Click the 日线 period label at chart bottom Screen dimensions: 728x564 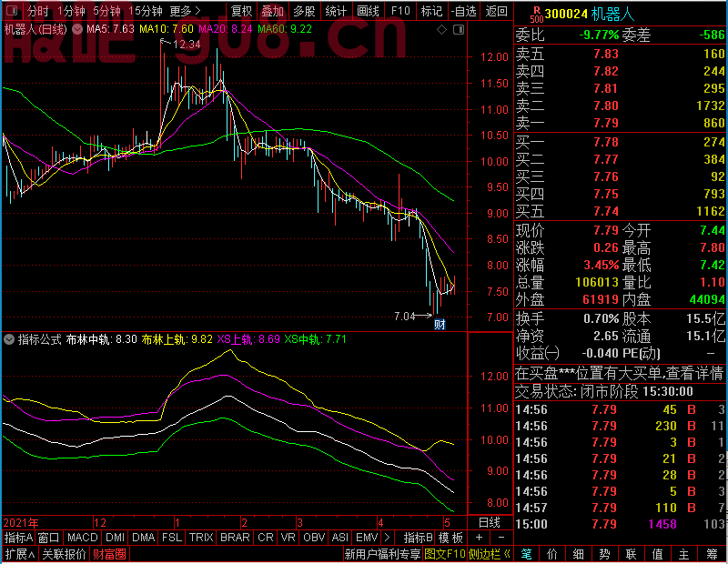click(490, 522)
